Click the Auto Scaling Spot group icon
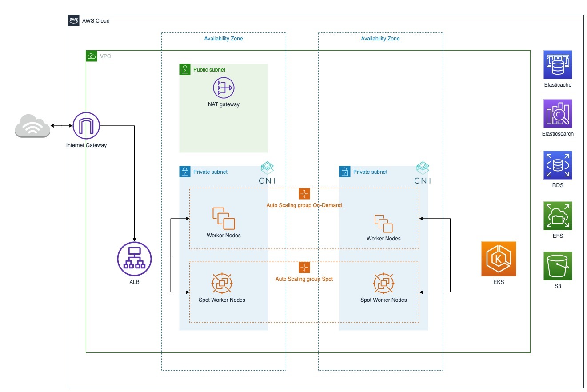Screen dimensions: 587x392 point(304,267)
